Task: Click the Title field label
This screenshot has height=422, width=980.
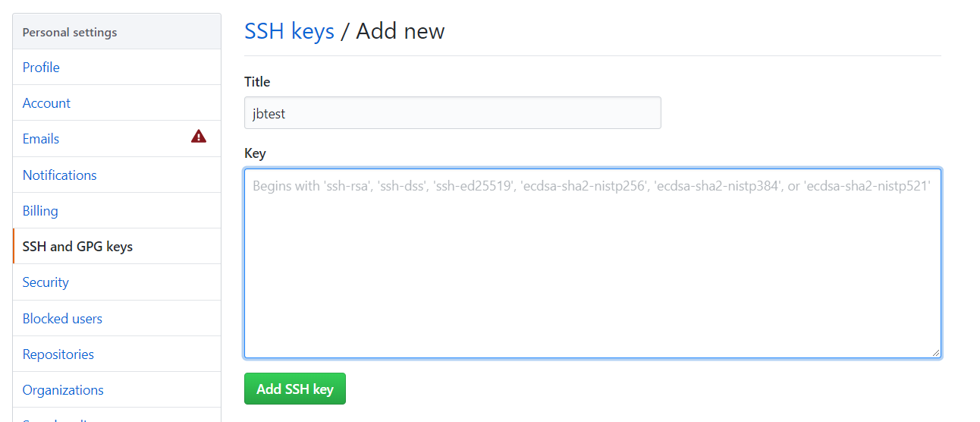Action: pyautogui.click(x=257, y=82)
